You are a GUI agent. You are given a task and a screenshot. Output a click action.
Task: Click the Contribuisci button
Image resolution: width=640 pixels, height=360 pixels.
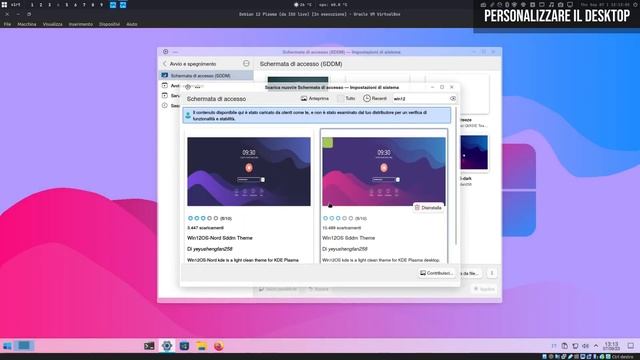tap(436, 273)
